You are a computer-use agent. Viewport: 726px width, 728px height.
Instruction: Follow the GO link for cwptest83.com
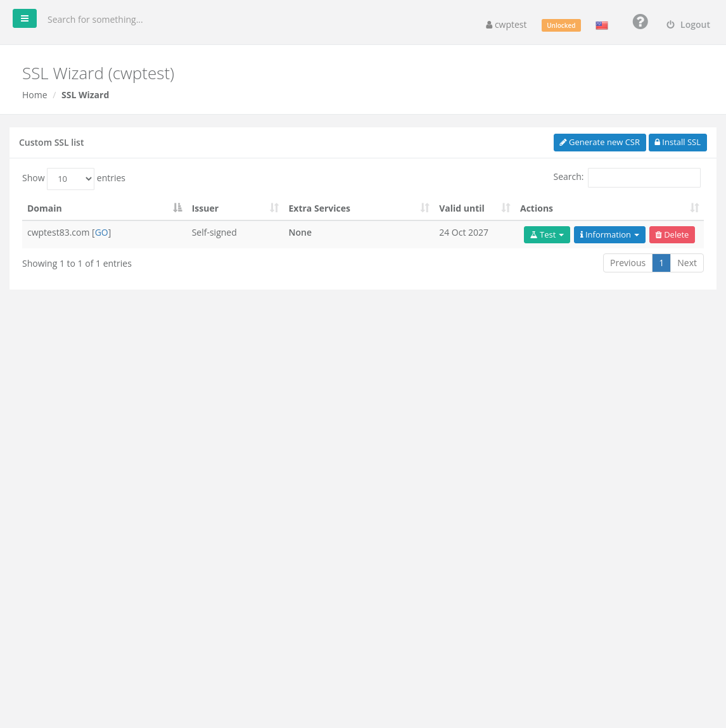click(101, 233)
